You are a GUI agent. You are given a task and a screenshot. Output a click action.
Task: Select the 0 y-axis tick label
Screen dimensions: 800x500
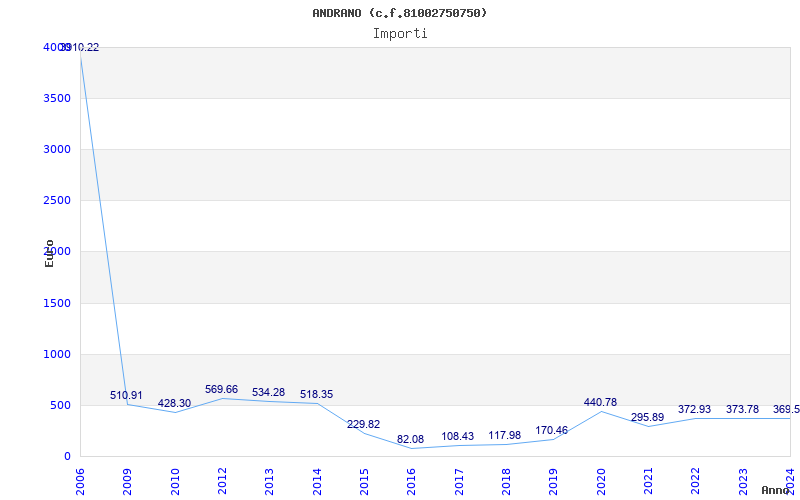(67, 457)
